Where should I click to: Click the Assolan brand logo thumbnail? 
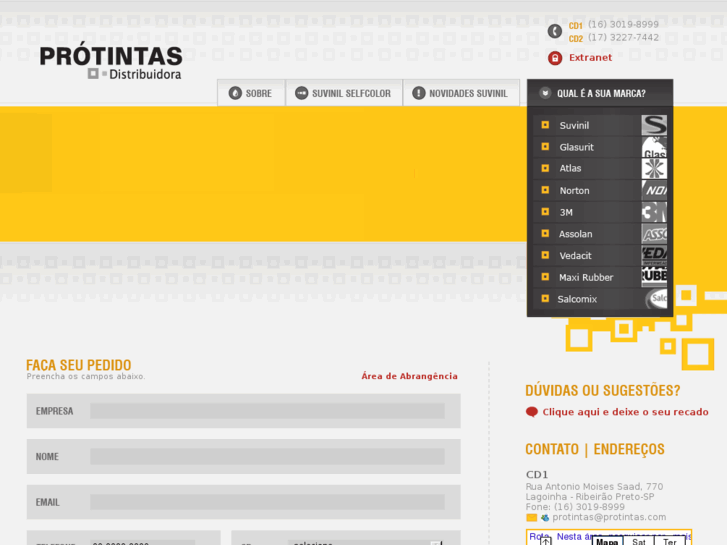point(654,234)
